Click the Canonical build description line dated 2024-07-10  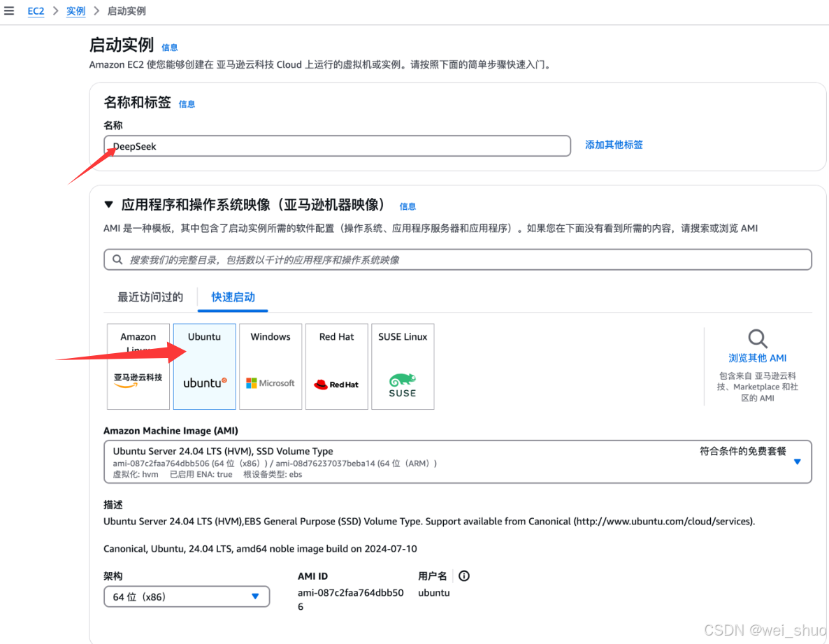(x=260, y=548)
